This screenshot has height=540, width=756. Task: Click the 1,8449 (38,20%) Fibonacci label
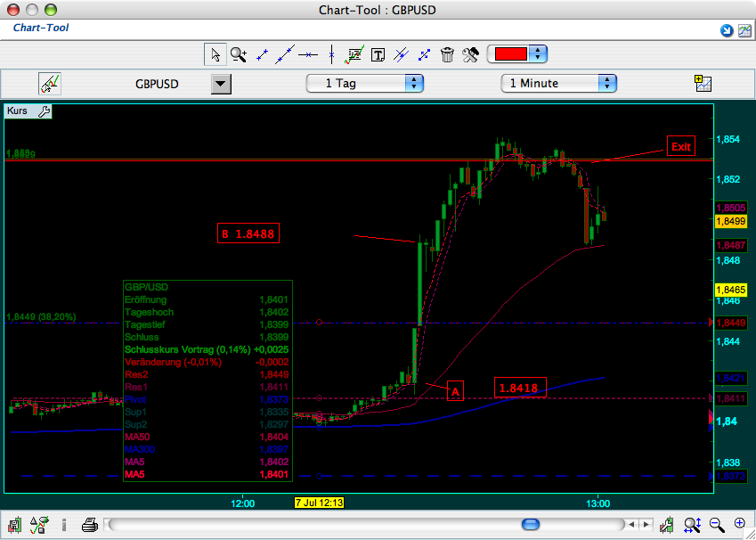click(x=42, y=316)
